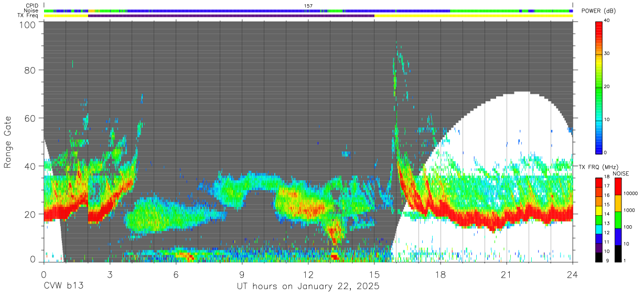Click the black bottom swatch in NOISE legend
Image resolution: width=644 pixels, height=297 pixels.
click(x=619, y=253)
